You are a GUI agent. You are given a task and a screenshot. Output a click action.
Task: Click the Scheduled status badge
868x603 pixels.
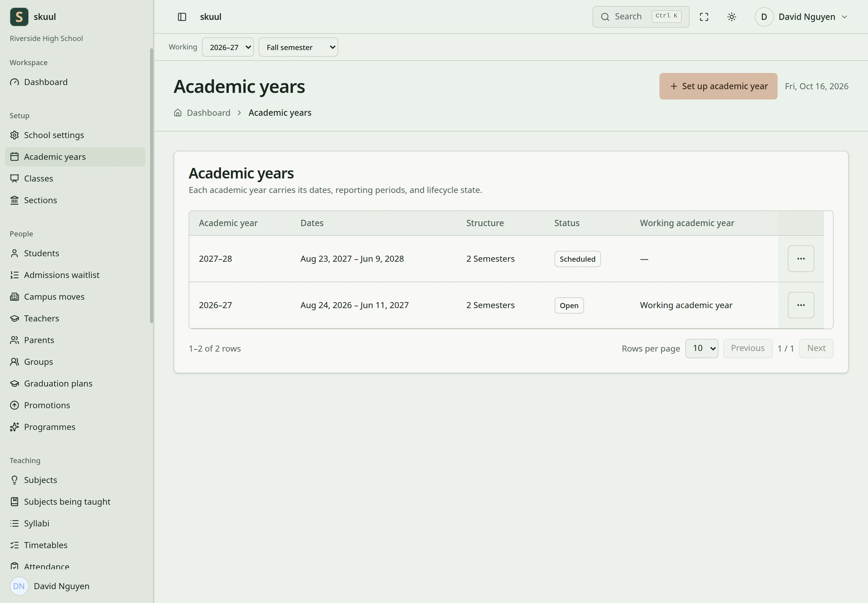tap(577, 259)
